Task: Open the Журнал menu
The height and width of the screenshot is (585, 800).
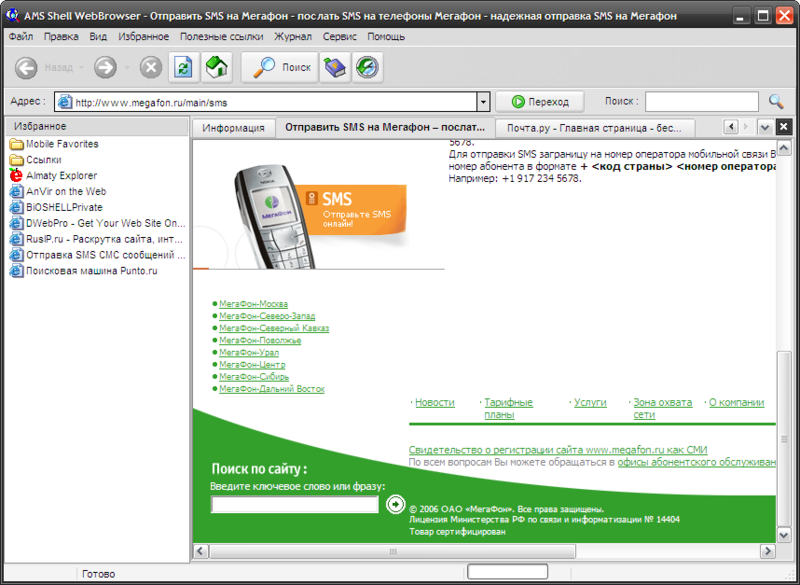Action: click(293, 37)
